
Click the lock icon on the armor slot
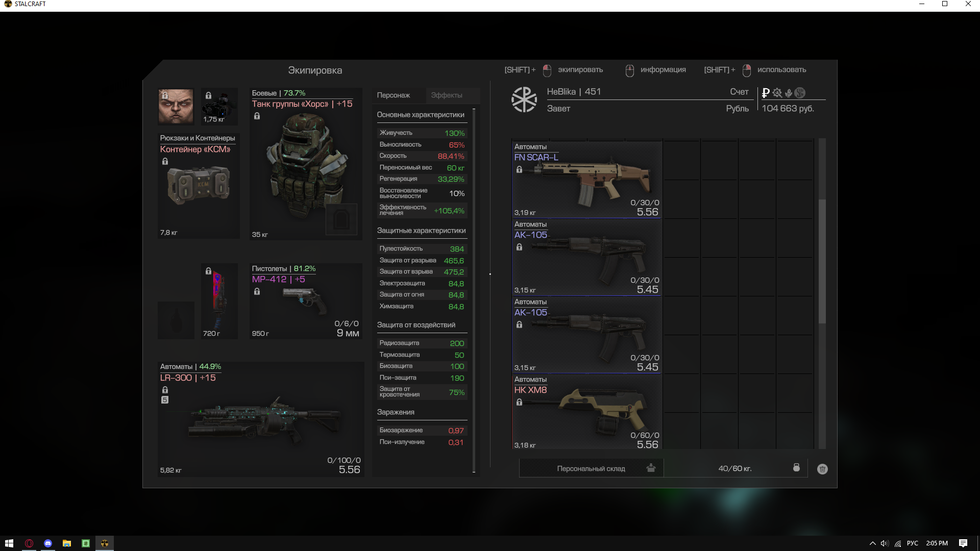coord(257,116)
